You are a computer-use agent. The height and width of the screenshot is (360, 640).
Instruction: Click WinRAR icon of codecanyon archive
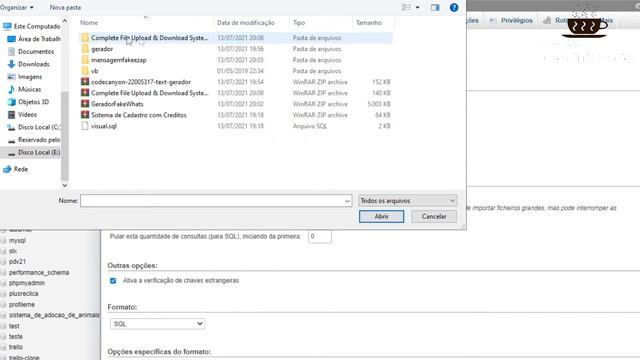point(85,82)
